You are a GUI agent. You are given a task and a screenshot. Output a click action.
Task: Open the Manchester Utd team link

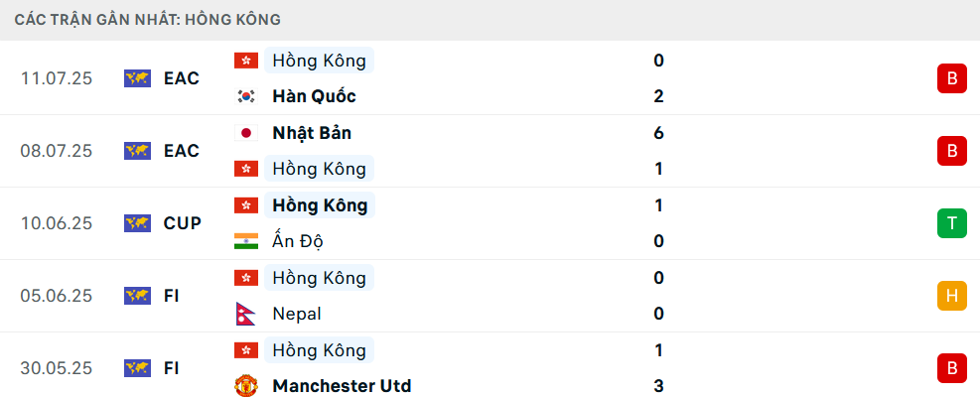coord(342,386)
